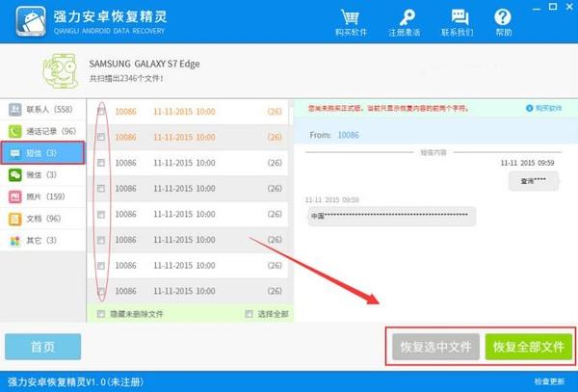The height and width of the screenshot is (392, 578).
Task: Open 文档 (96) category
Action: (x=42, y=219)
